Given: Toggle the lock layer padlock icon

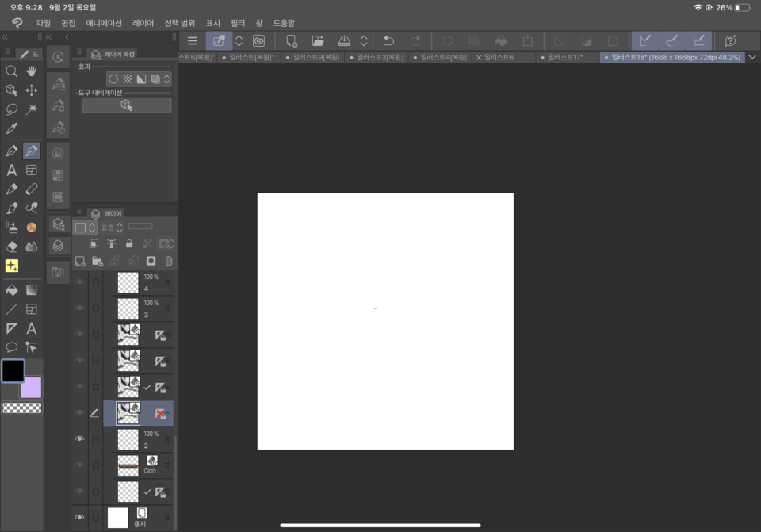Looking at the screenshot, I should click(129, 243).
